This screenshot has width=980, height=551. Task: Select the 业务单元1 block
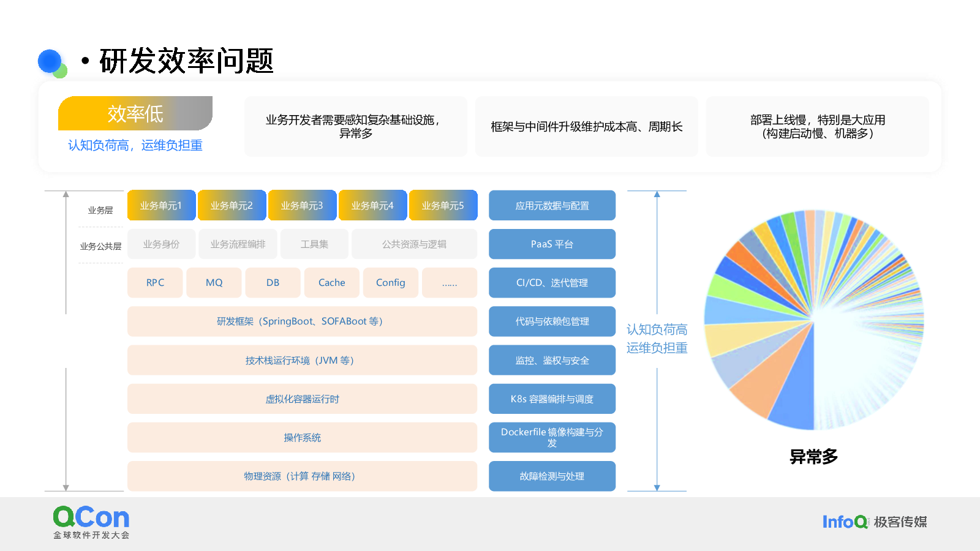(162, 206)
